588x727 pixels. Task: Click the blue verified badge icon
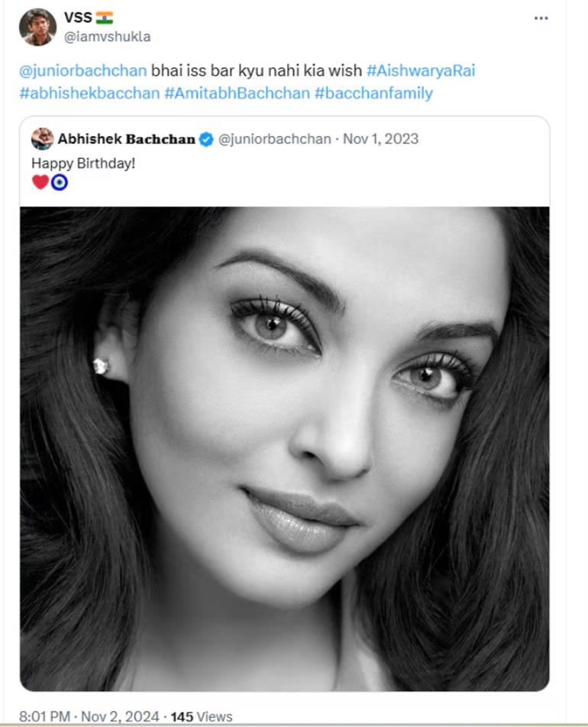pyautogui.click(x=206, y=139)
